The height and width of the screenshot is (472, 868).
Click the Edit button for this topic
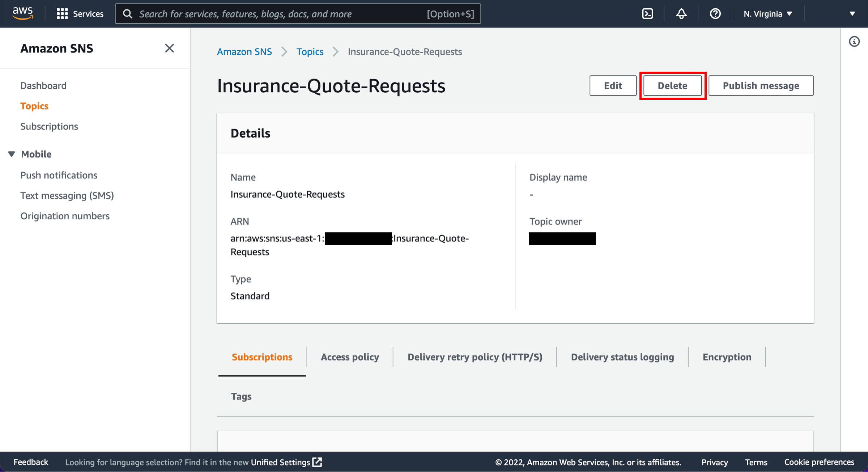(613, 85)
